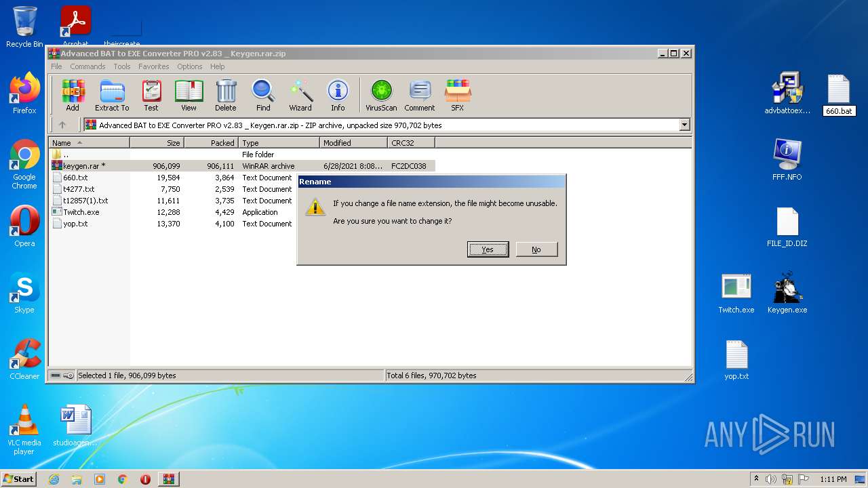868x488 pixels.
Task: Open Internet Explorer from the taskbar
Action: (x=54, y=479)
